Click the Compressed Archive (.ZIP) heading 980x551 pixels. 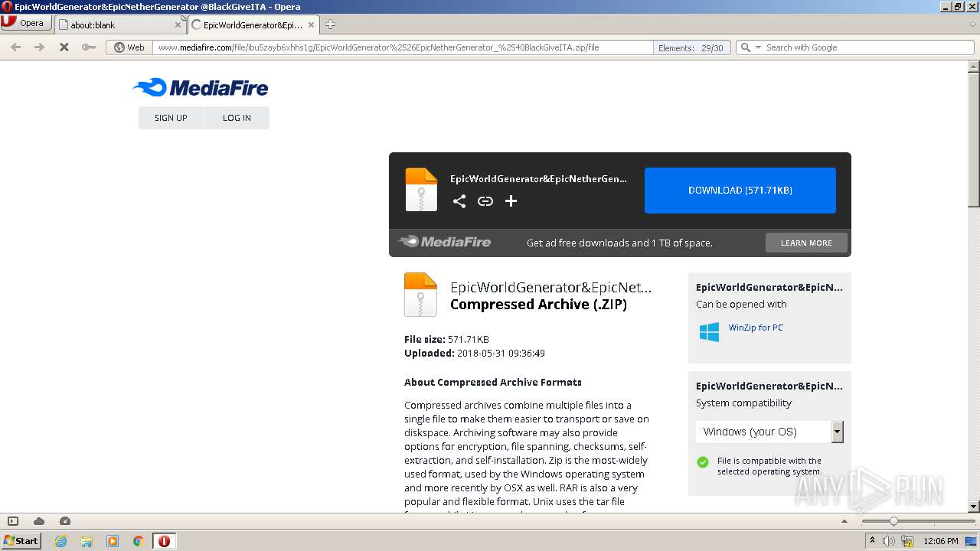click(538, 305)
